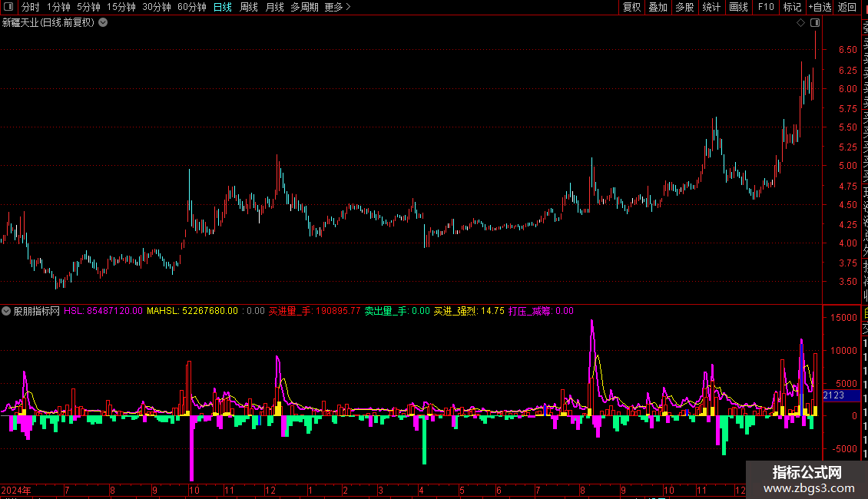This screenshot has width=868, height=499.
Task: Select the 60分钟 period
Action: point(192,7)
